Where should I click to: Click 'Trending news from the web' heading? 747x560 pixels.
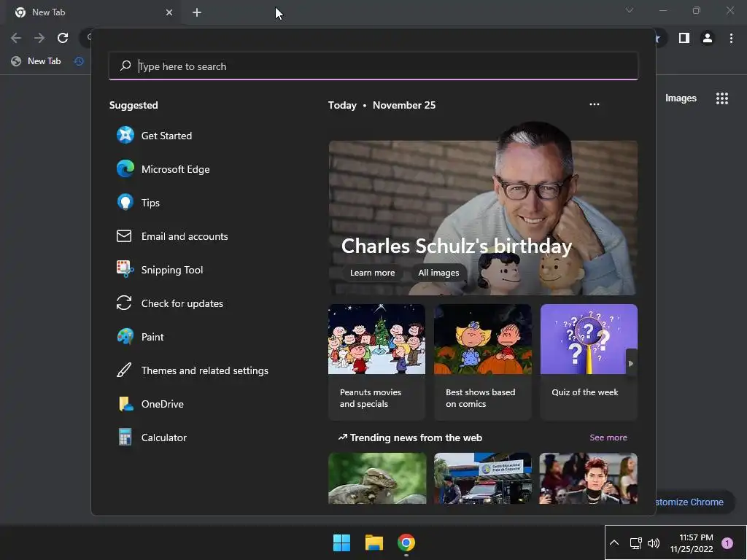(x=416, y=437)
